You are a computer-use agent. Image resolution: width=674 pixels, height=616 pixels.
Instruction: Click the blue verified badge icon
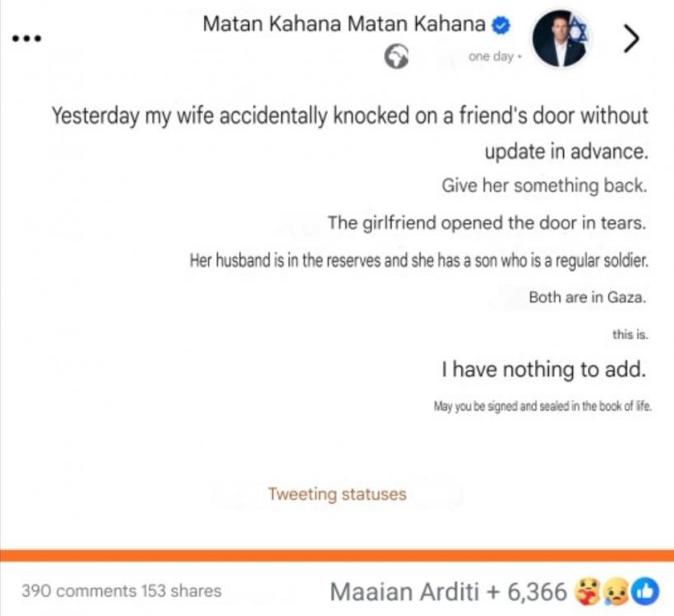[501, 25]
